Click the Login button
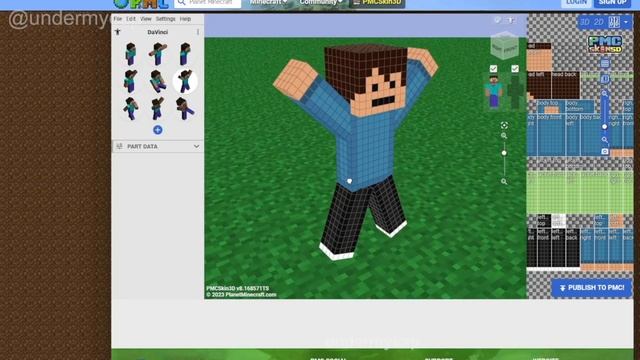Image resolution: width=640 pixels, height=360 pixels. tap(576, 3)
